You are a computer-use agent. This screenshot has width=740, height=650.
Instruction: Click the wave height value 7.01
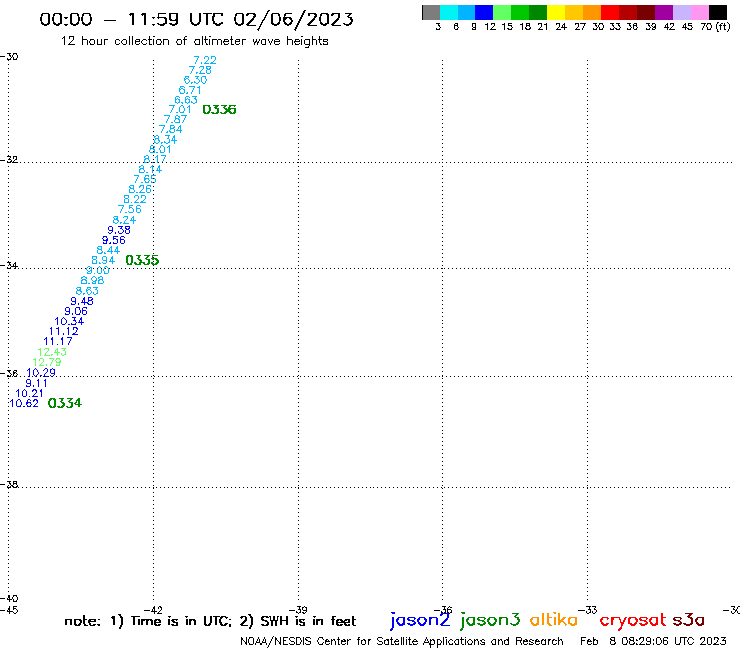point(180,110)
